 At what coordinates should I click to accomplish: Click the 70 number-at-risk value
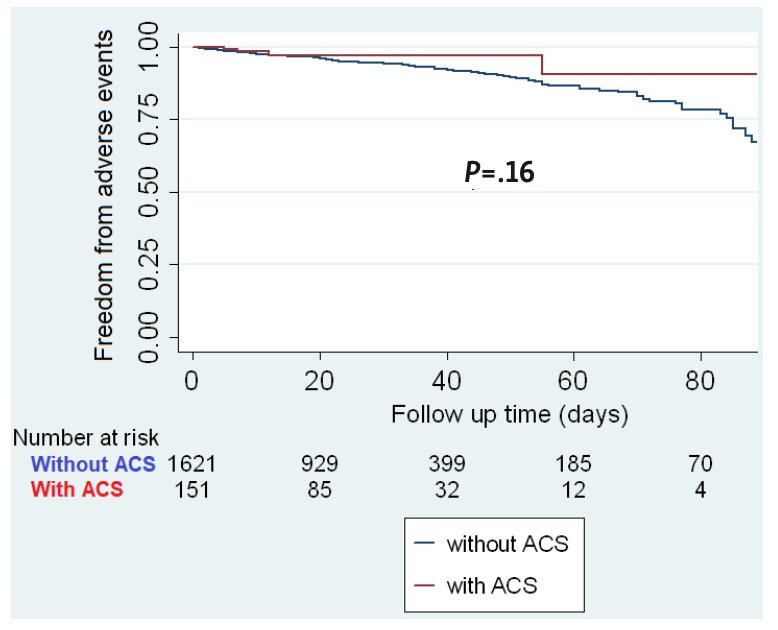[x=701, y=465]
